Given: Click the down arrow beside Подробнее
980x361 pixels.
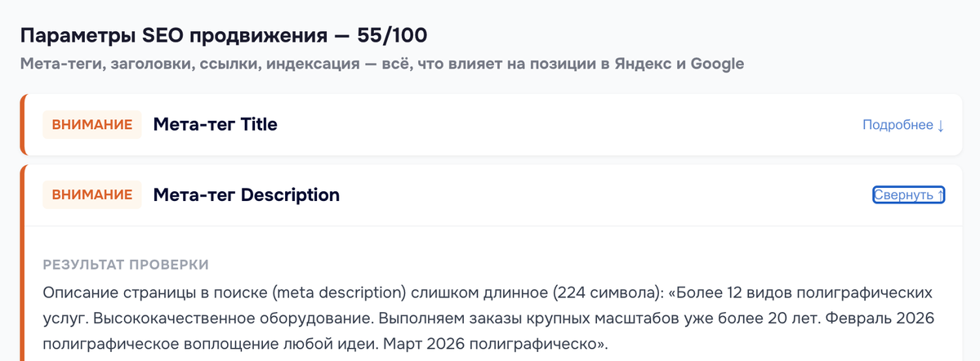Looking at the screenshot, I should (x=941, y=126).
